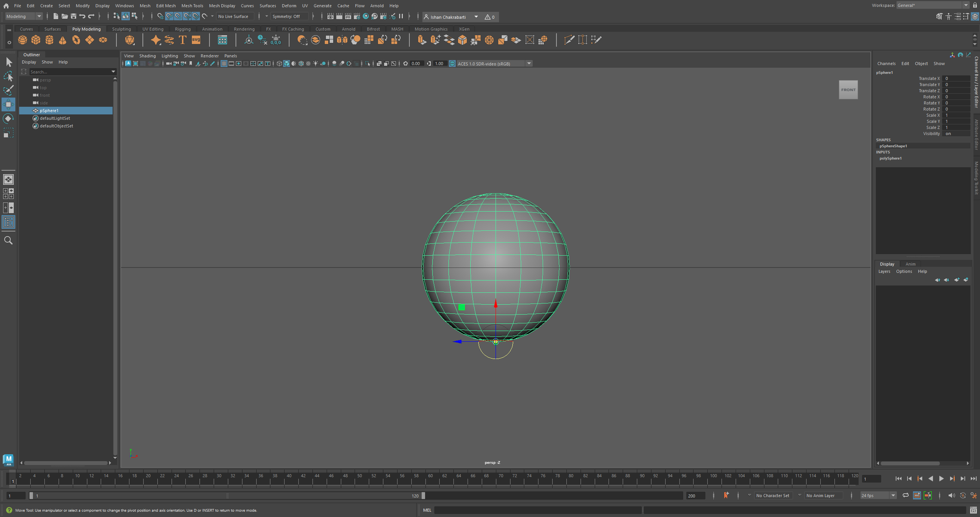Go to start of playback range
Viewport: 980px width, 517px height.
pos(898,479)
